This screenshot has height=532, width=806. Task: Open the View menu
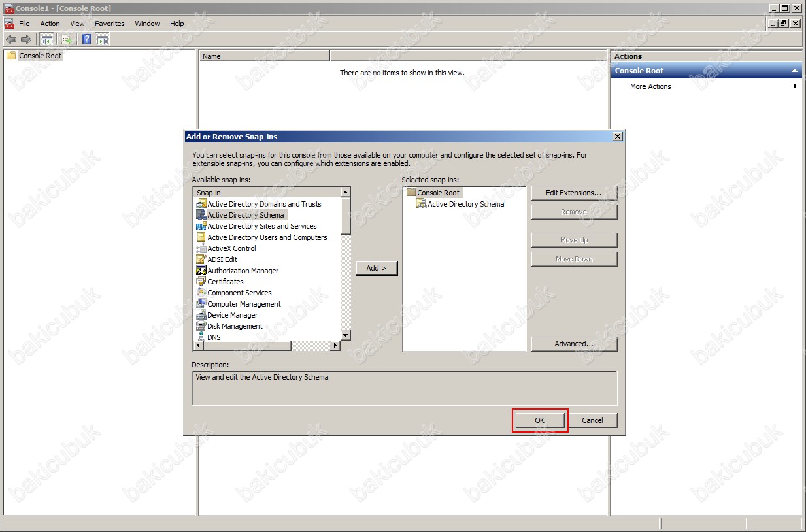click(x=77, y=24)
